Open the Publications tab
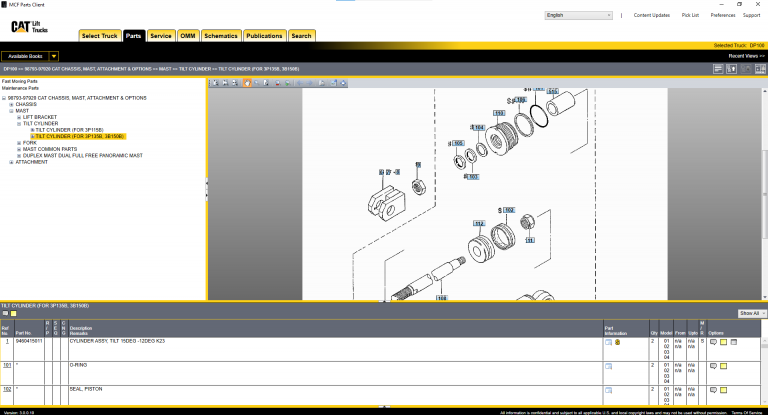 (264, 36)
